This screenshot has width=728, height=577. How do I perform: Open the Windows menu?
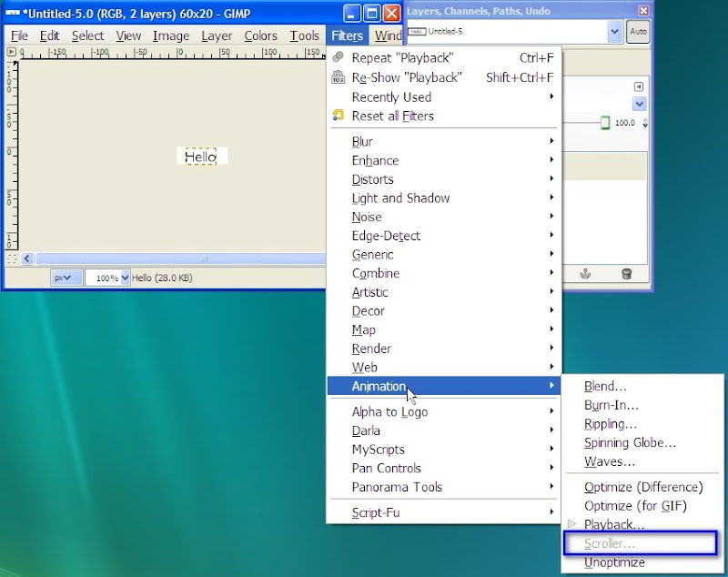(388, 35)
